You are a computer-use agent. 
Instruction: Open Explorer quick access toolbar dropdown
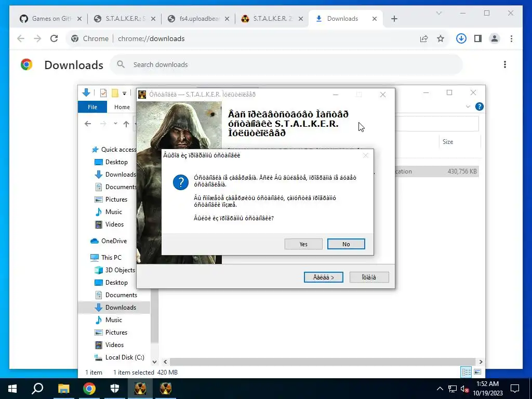(125, 94)
